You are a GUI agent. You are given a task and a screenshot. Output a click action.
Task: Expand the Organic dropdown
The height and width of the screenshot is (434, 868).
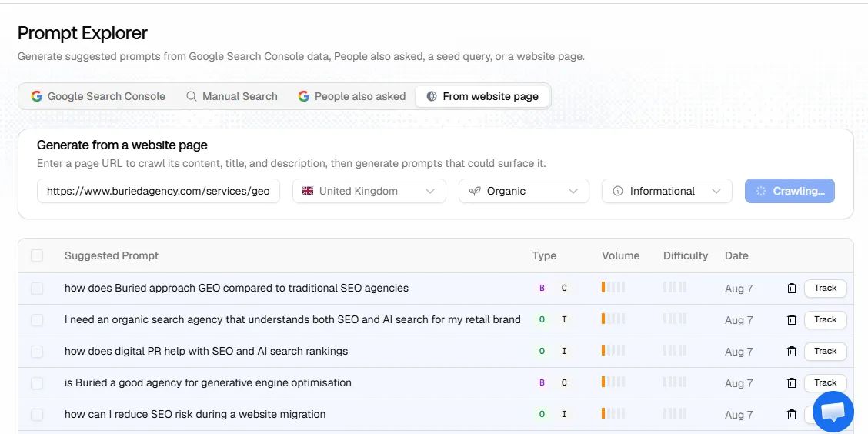(x=524, y=191)
